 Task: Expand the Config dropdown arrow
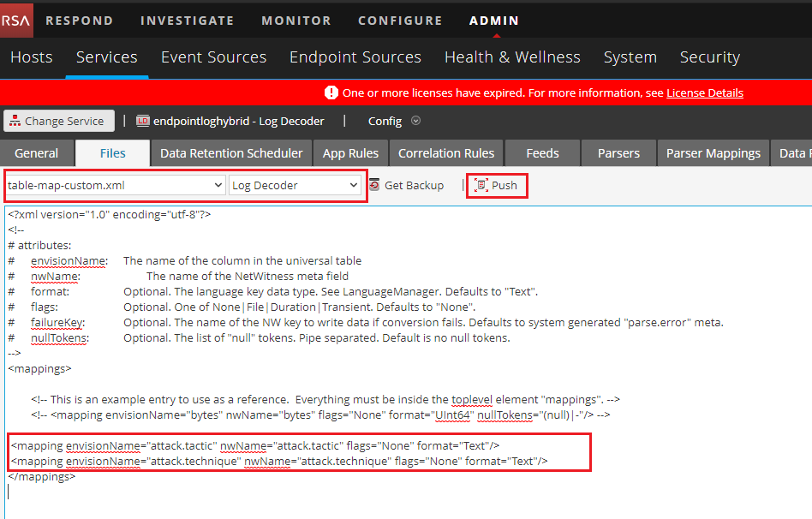point(416,121)
